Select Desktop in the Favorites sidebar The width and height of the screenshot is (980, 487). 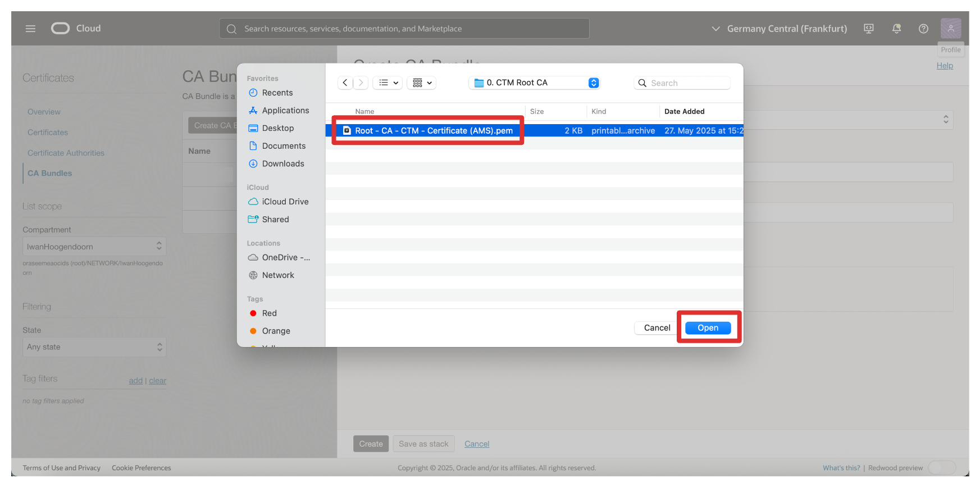click(277, 128)
